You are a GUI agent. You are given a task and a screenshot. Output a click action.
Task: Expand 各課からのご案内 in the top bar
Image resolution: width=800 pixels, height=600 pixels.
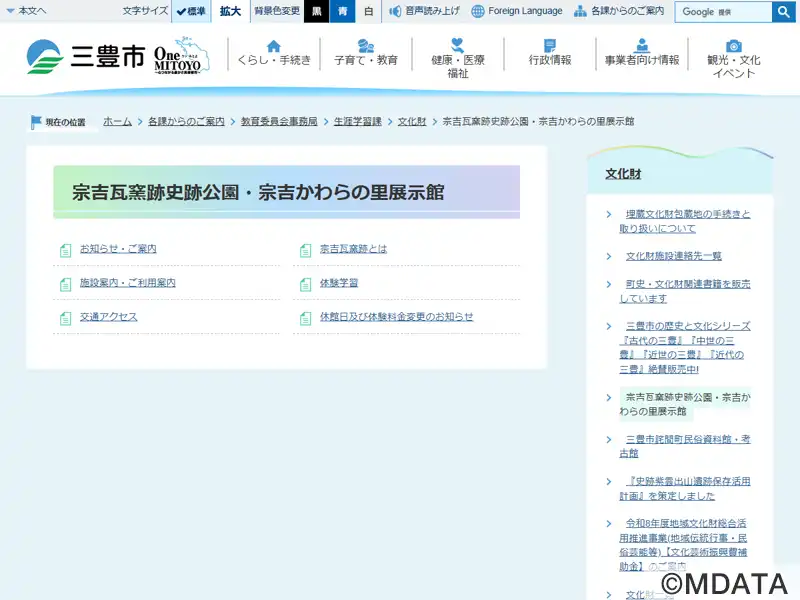click(x=619, y=12)
